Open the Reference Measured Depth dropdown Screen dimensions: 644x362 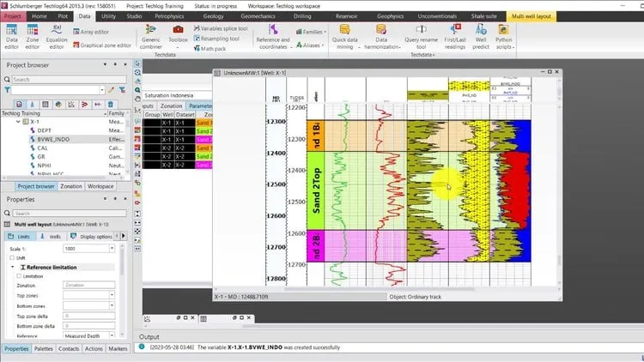pos(112,335)
